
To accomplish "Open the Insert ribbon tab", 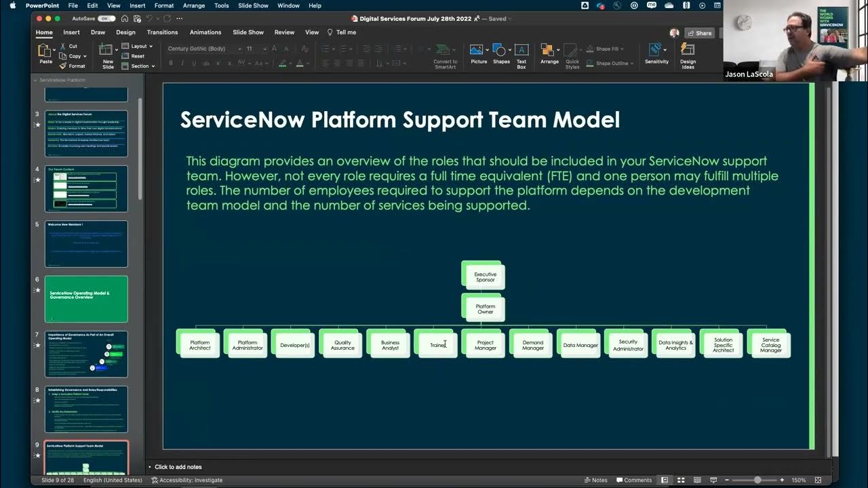I will (71, 32).
